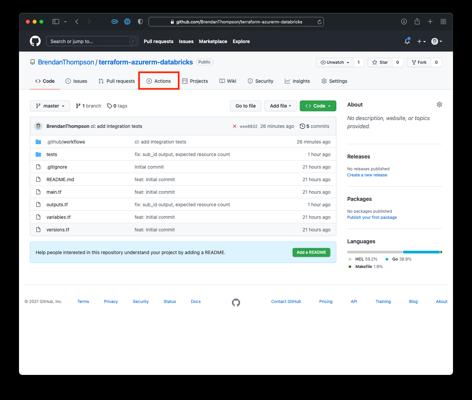This screenshot has height=400, width=472.
Task: Open the footer Privacy link
Action: coord(111,301)
